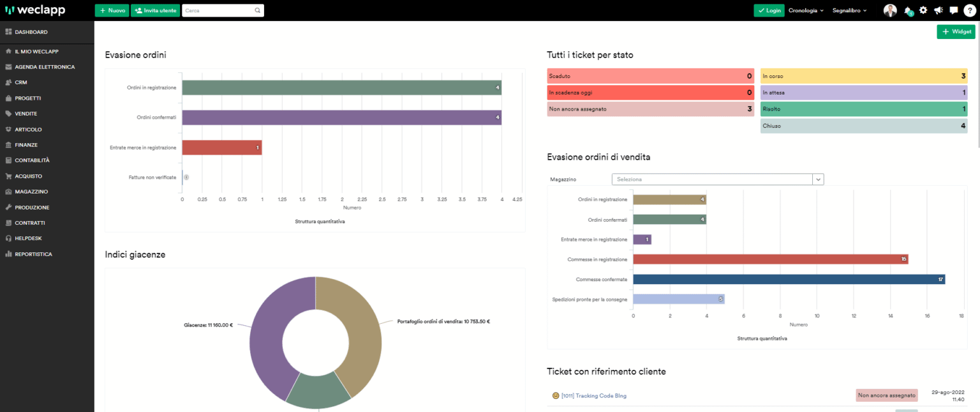The width and height of the screenshot is (980, 412).
Task: Open the feedback chat bubble icon
Action: click(x=953, y=10)
